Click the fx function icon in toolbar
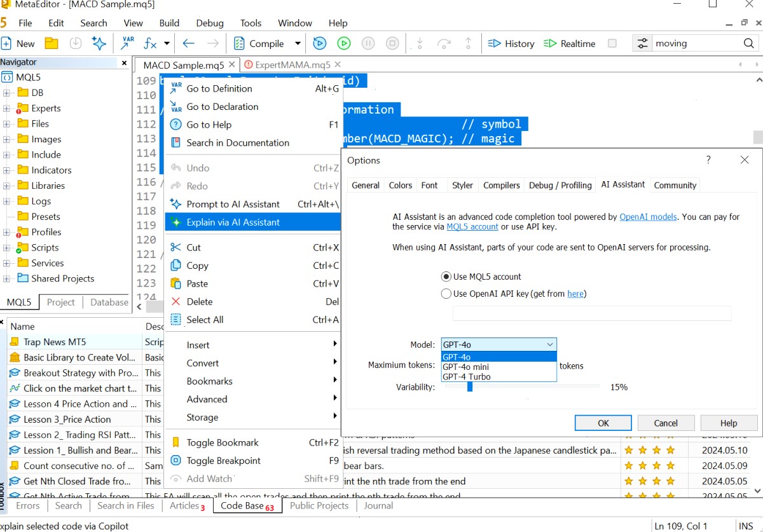The height and width of the screenshot is (532, 763). click(x=150, y=43)
